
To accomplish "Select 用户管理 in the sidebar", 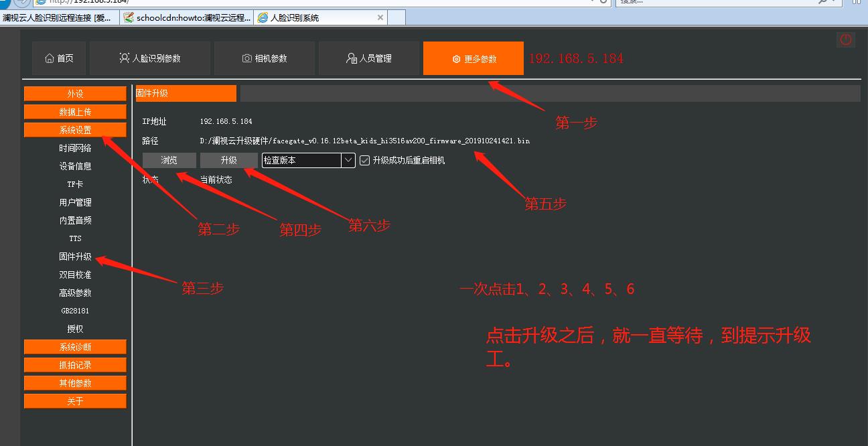I will click(75, 202).
